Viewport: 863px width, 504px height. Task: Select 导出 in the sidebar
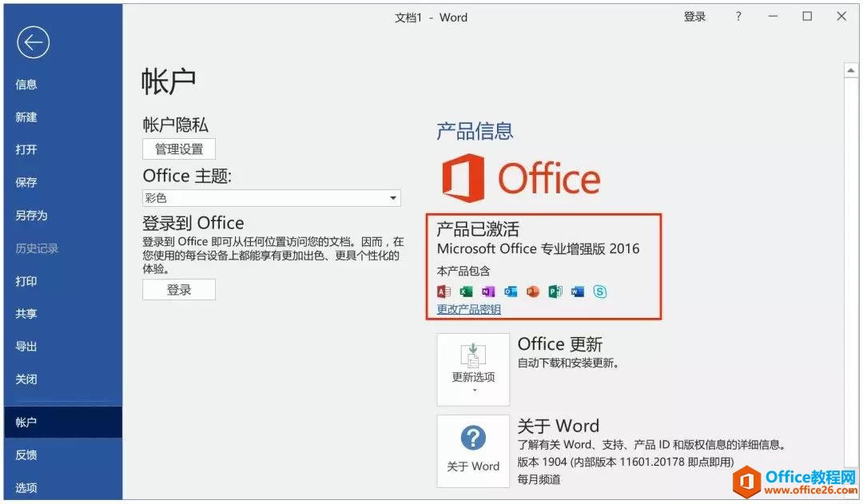pyautogui.click(x=26, y=347)
